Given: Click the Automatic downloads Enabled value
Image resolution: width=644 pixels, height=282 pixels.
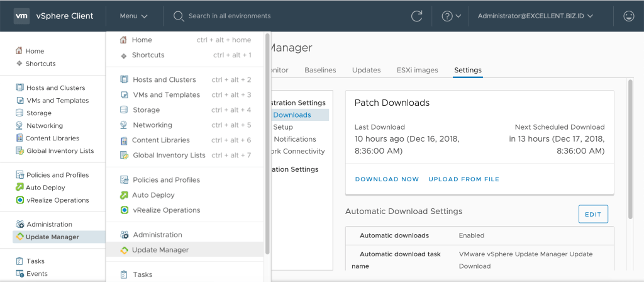Looking at the screenshot, I should pyautogui.click(x=472, y=235).
